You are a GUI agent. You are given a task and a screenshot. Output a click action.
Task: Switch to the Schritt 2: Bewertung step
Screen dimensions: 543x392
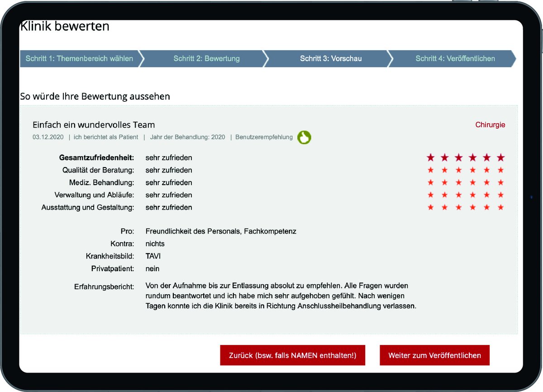206,58
